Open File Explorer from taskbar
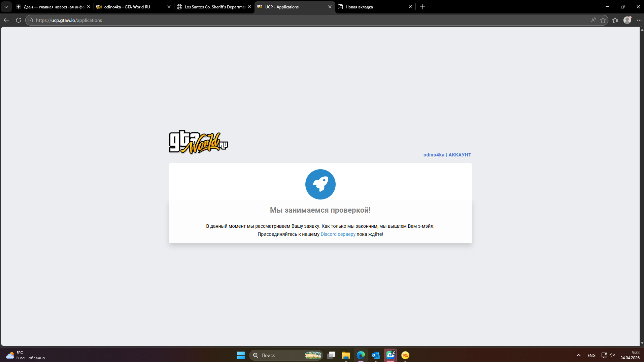 346,355
